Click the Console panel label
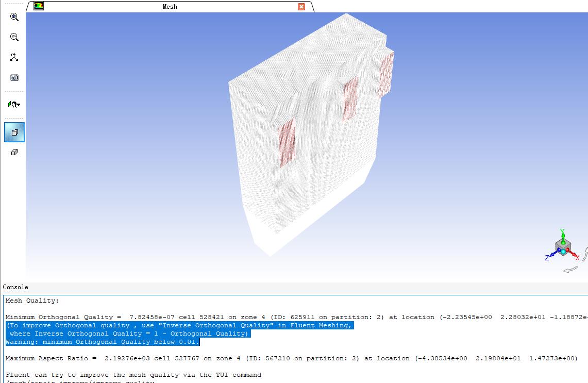Image resolution: width=588 pixels, height=383 pixels. [15, 287]
